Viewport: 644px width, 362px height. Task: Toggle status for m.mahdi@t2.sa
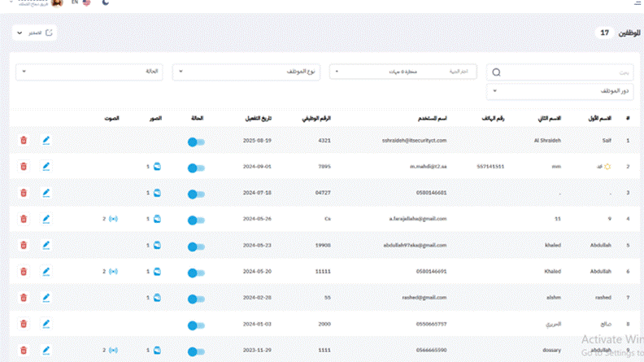coord(196,168)
